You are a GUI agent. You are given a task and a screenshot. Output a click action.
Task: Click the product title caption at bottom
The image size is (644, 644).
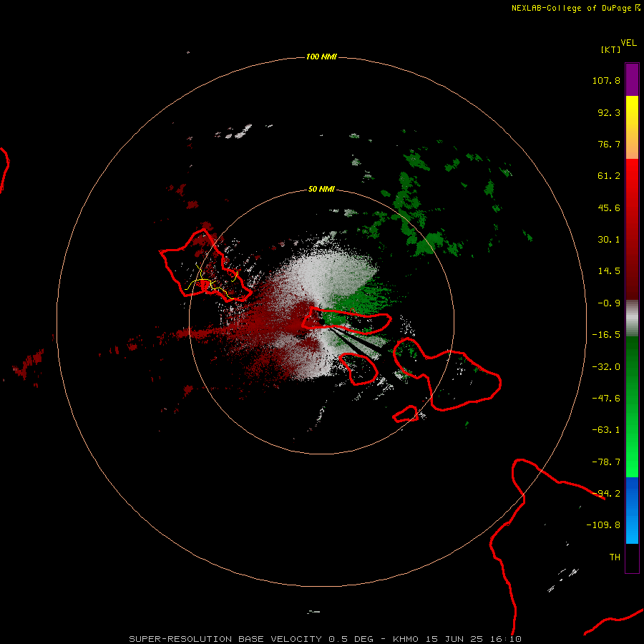(x=326, y=639)
